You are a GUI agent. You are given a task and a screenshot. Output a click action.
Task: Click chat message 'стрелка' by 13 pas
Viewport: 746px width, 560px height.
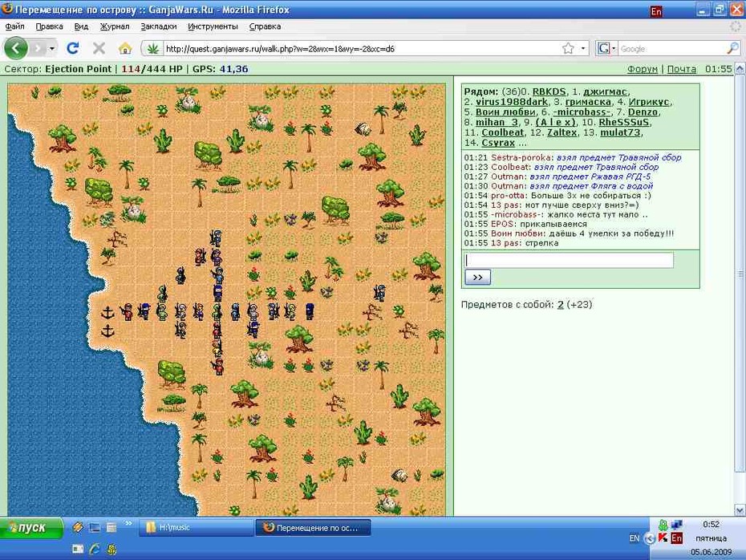pyautogui.click(x=542, y=243)
